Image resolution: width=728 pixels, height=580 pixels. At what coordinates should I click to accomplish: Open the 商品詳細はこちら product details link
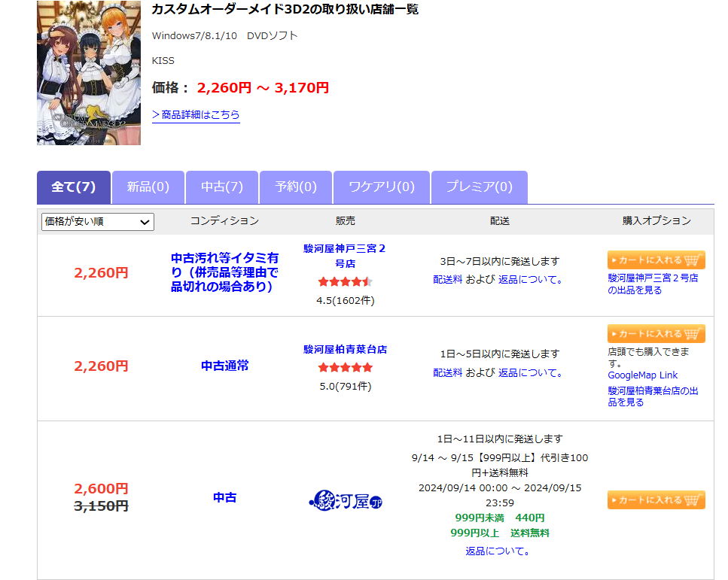[x=196, y=114]
